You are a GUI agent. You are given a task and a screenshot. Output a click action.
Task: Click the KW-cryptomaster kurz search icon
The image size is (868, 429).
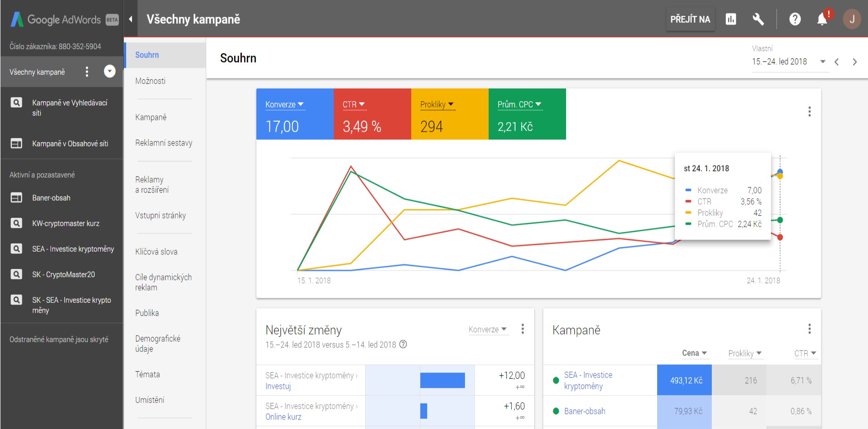click(16, 223)
